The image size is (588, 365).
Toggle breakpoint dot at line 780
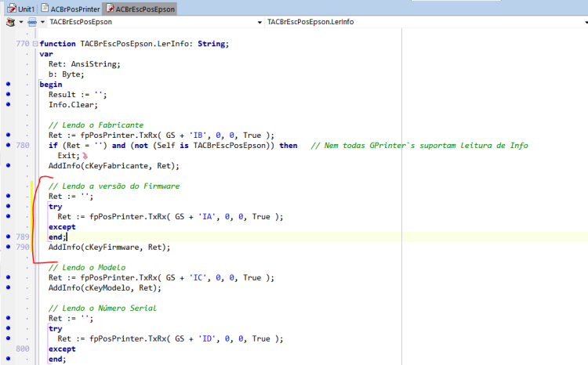[x=9, y=146]
